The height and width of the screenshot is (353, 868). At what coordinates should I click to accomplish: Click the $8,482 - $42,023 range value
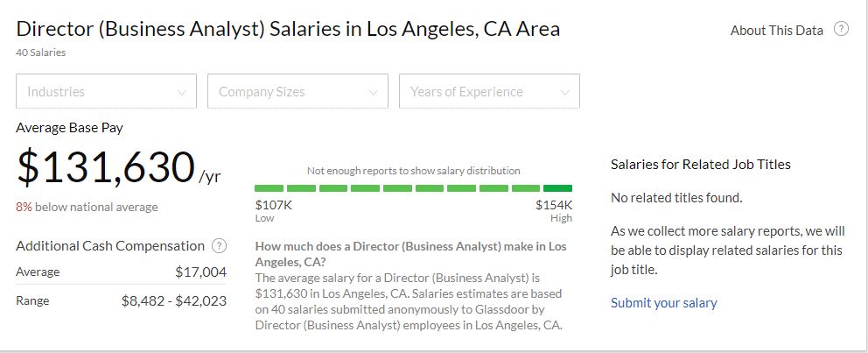174,300
